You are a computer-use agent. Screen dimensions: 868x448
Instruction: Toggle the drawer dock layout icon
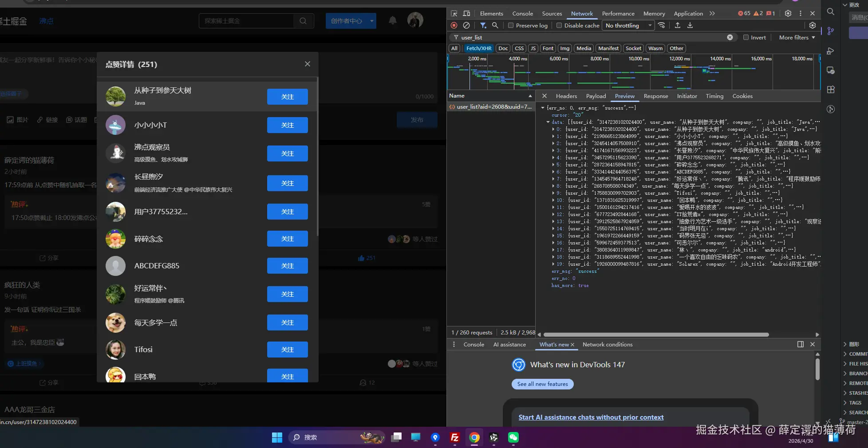801,344
